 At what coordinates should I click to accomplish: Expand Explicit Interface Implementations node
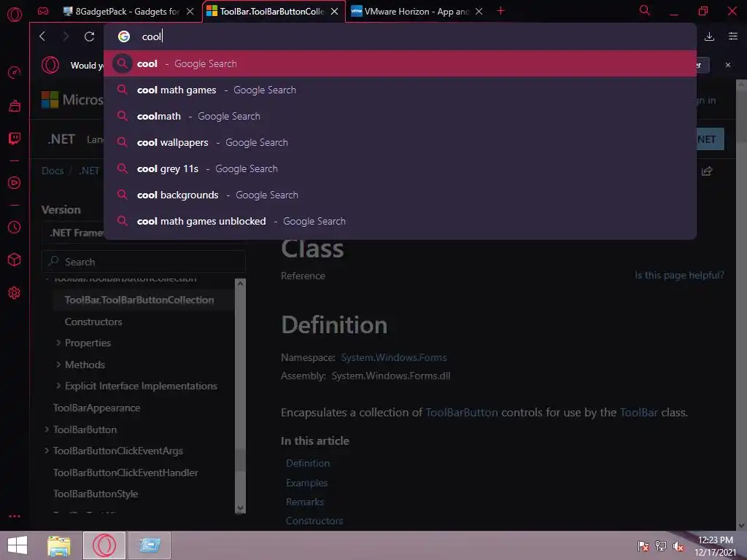tap(58, 386)
